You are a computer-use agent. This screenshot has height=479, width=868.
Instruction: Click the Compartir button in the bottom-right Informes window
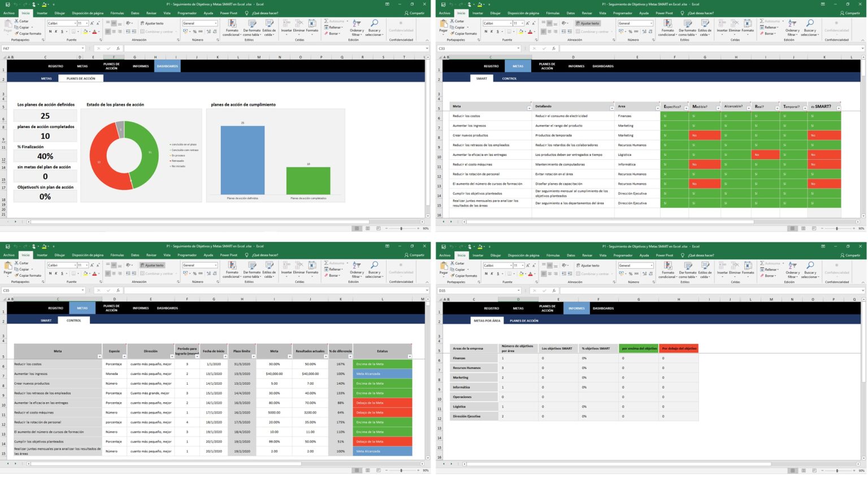pyautogui.click(x=850, y=255)
